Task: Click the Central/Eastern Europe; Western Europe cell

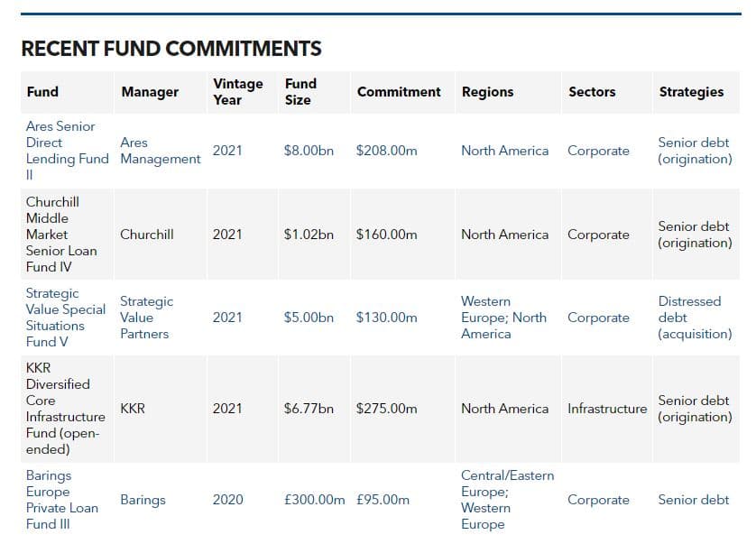Action: point(508,500)
